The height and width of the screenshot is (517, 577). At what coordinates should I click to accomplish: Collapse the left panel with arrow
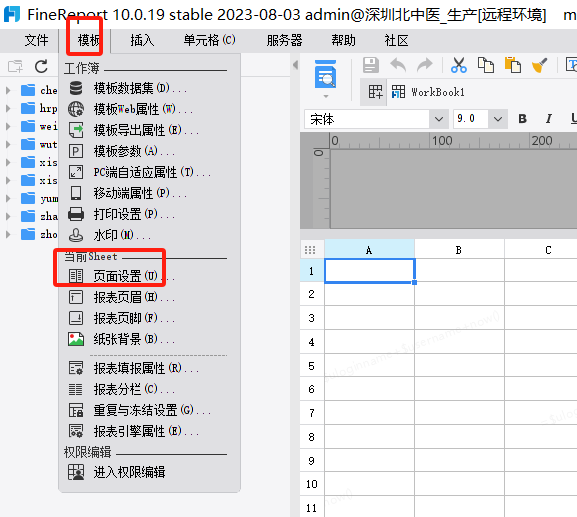coord(295,65)
